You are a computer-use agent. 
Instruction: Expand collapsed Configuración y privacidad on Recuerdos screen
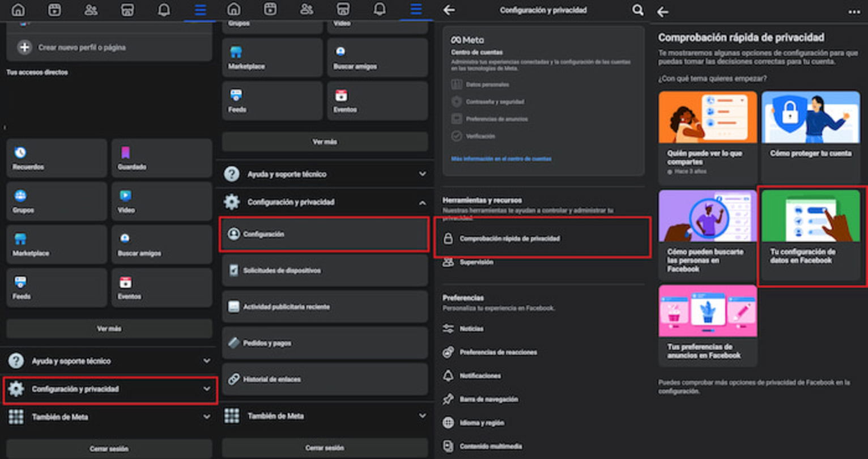110,389
